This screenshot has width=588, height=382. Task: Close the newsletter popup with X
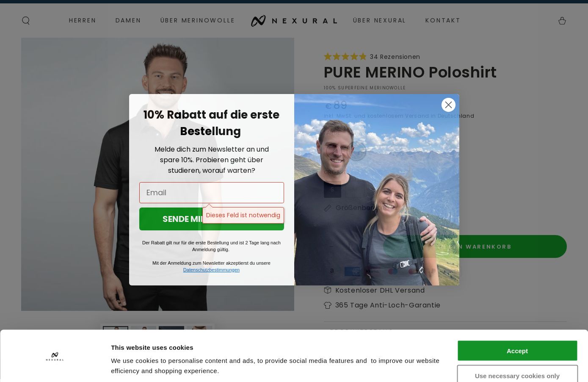pyautogui.click(x=448, y=105)
